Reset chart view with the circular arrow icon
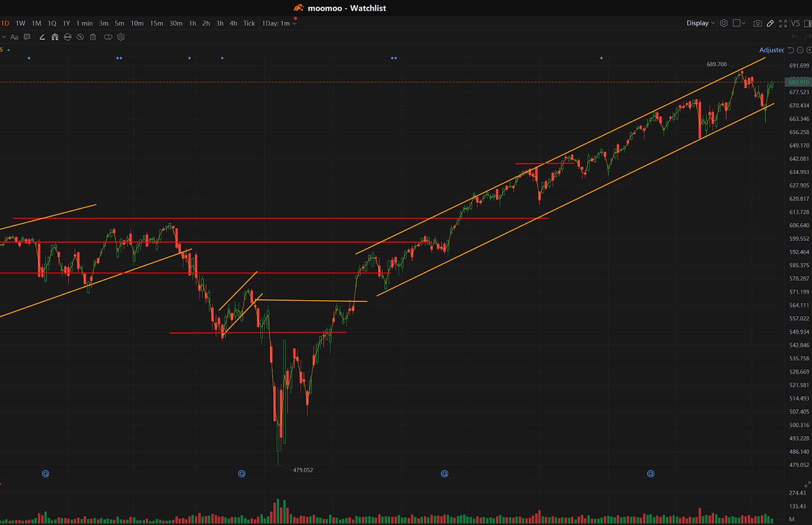This screenshot has height=525, width=812. pos(791,50)
